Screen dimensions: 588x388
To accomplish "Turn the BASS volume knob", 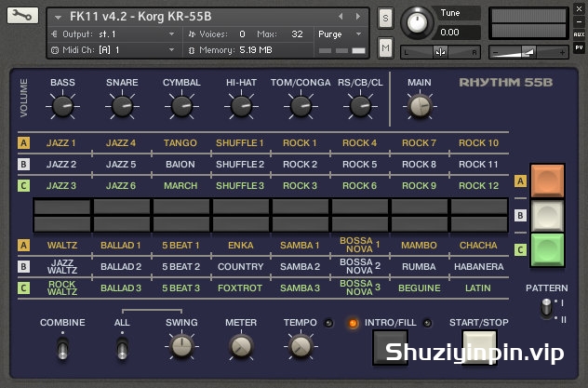I will 62,106.
